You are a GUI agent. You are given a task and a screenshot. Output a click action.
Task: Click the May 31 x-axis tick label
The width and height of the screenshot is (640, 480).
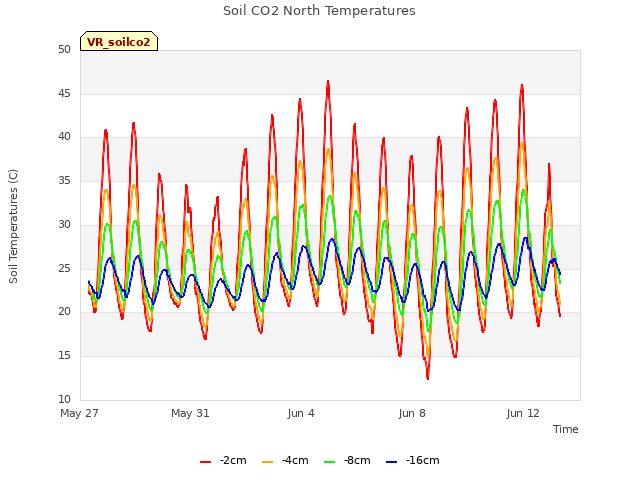point(190,413)
